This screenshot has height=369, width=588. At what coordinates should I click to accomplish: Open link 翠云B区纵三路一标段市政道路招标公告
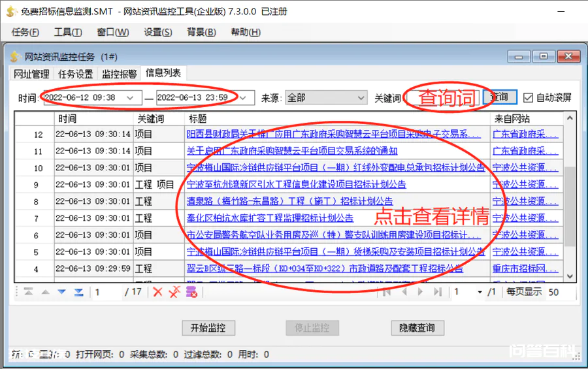click(325, 268)
